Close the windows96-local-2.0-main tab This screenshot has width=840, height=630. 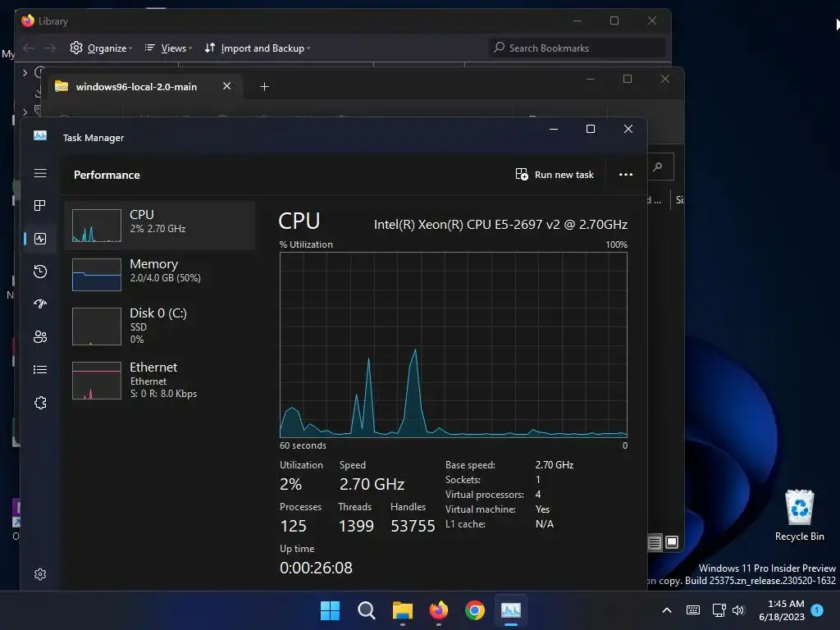(227, 86)
